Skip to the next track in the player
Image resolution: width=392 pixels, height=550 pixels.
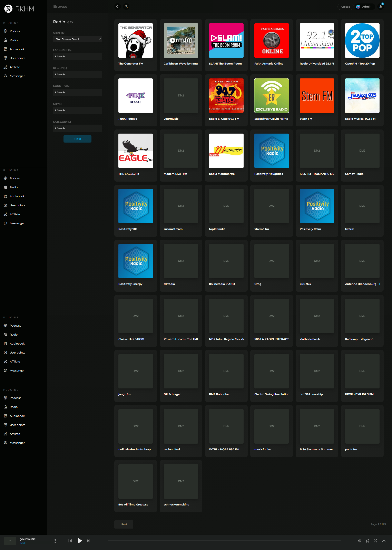click(89, 541)
